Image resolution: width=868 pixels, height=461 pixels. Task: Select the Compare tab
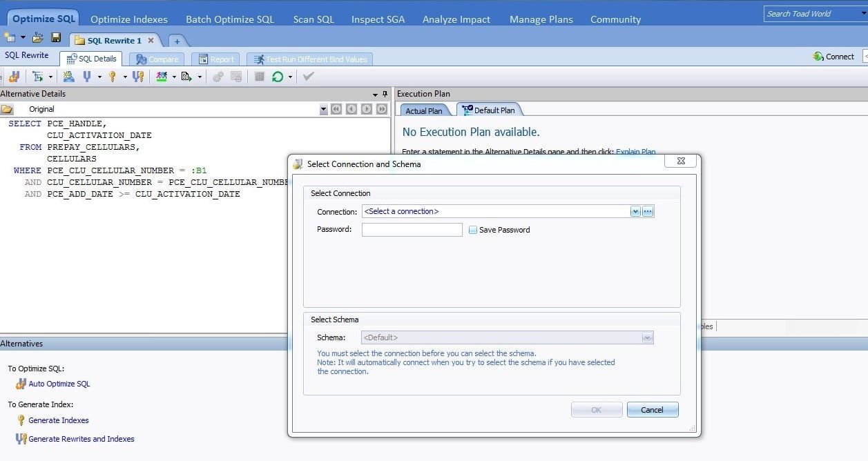(x=157, y=59)
